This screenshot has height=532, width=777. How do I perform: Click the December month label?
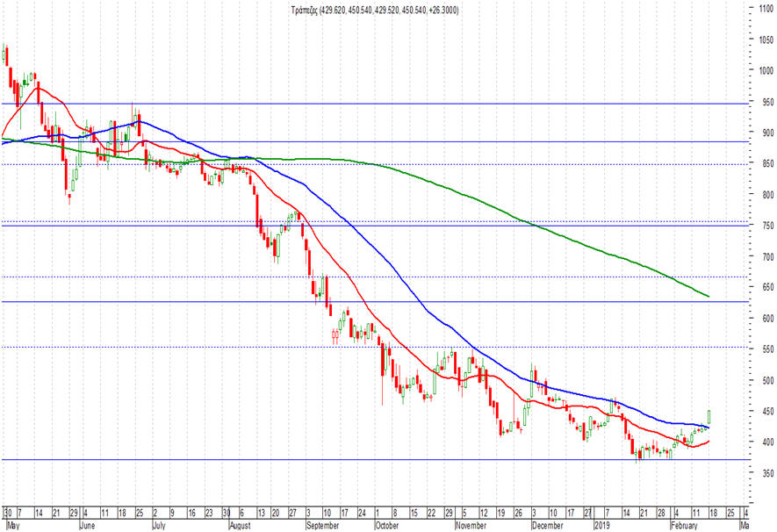pos(548,525)
